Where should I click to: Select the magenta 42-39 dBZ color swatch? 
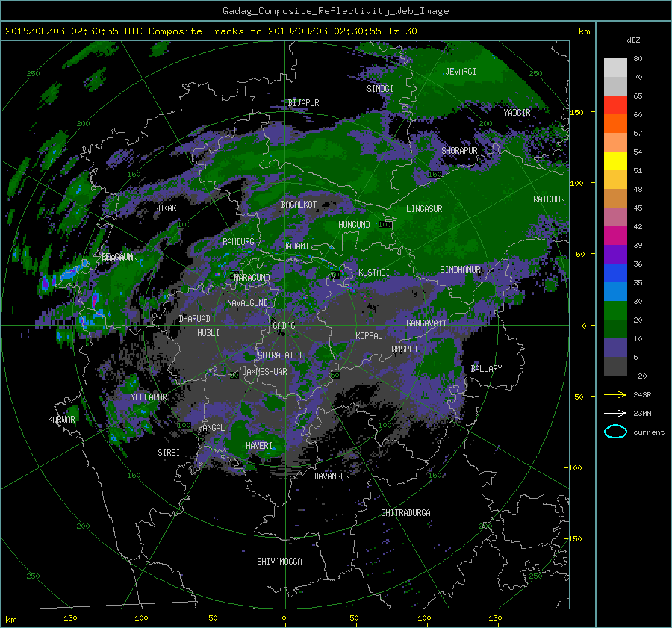click(615, 236)
